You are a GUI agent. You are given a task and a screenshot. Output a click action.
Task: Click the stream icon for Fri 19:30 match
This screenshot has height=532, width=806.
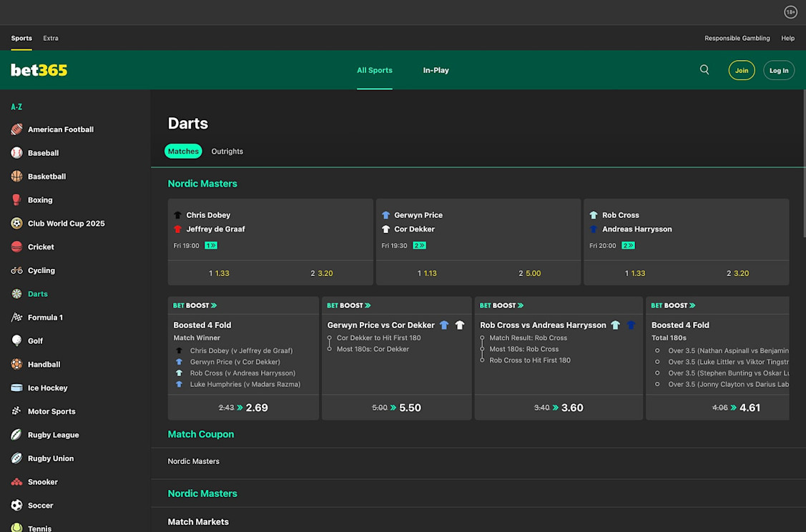pyautogui.click(x=419, y=246)
